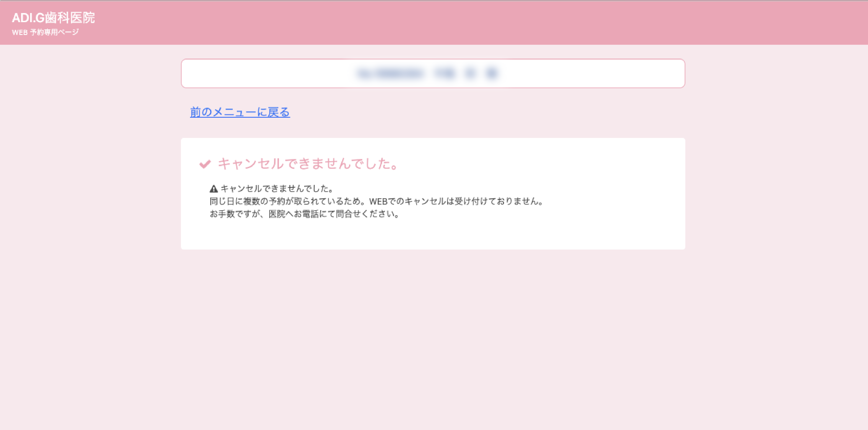Click the 戻る word in the back link
868x430 pixels.
(x=279, y=112)
